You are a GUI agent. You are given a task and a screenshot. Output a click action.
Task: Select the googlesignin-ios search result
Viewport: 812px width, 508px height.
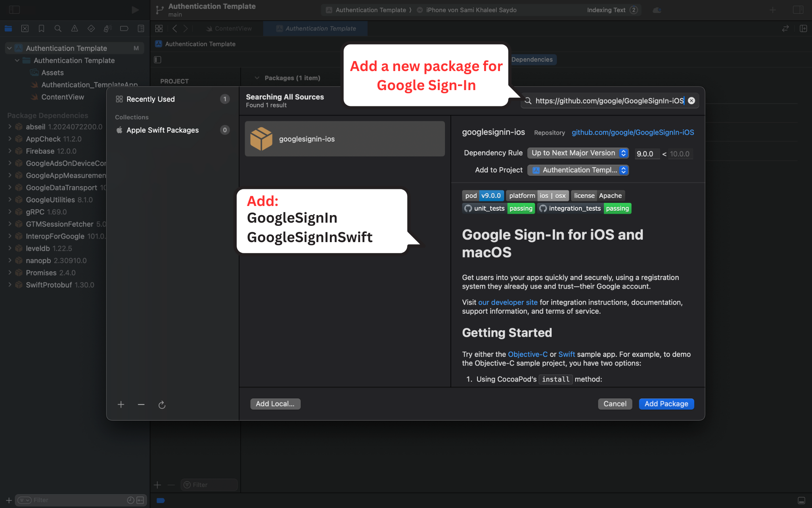[x=345, y=139]
